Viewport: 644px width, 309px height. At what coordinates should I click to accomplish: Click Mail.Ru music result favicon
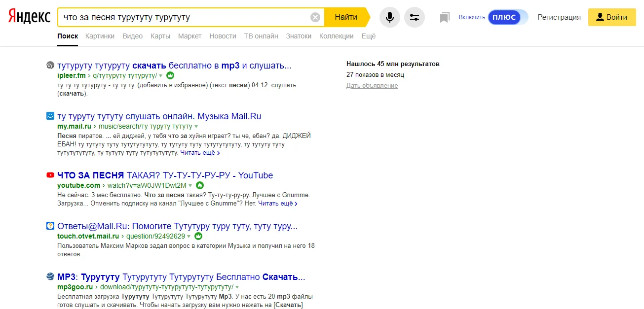click(x=50, y=116)
